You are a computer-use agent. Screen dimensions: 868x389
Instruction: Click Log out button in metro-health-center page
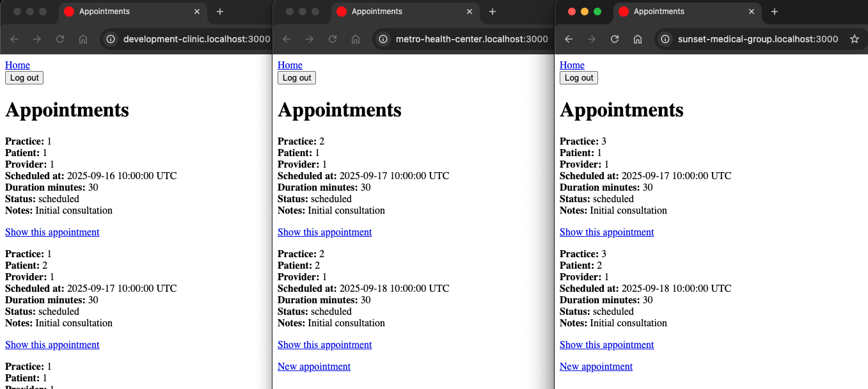[297, 77]
